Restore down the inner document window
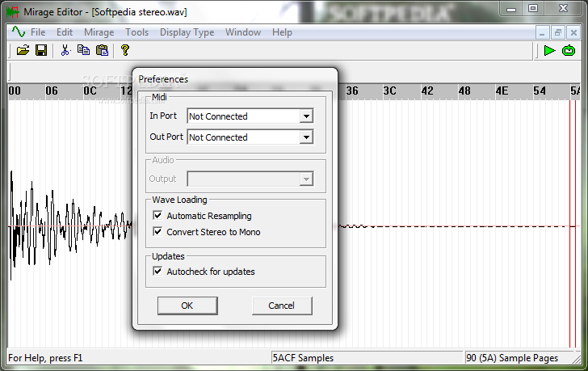The width and height of the screenshot is (588, 371). pyautogui.click(x=557, y=33)
